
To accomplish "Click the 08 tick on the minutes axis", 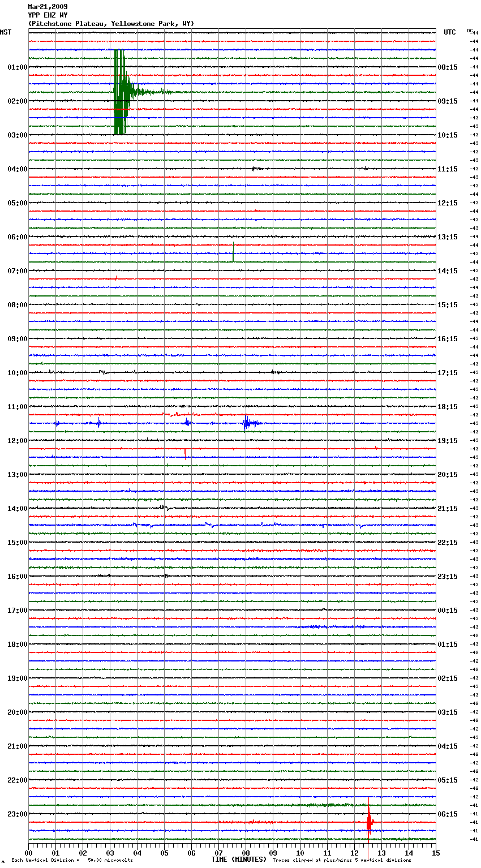I will point(246,853).
